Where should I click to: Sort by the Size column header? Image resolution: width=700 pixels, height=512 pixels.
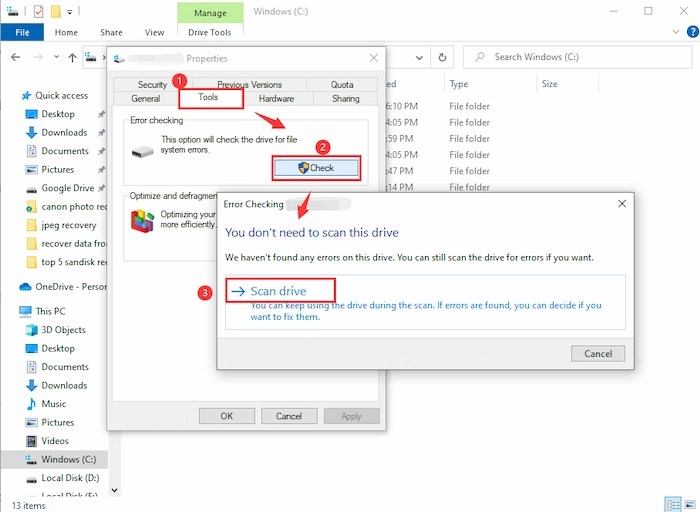coord(549,84)
